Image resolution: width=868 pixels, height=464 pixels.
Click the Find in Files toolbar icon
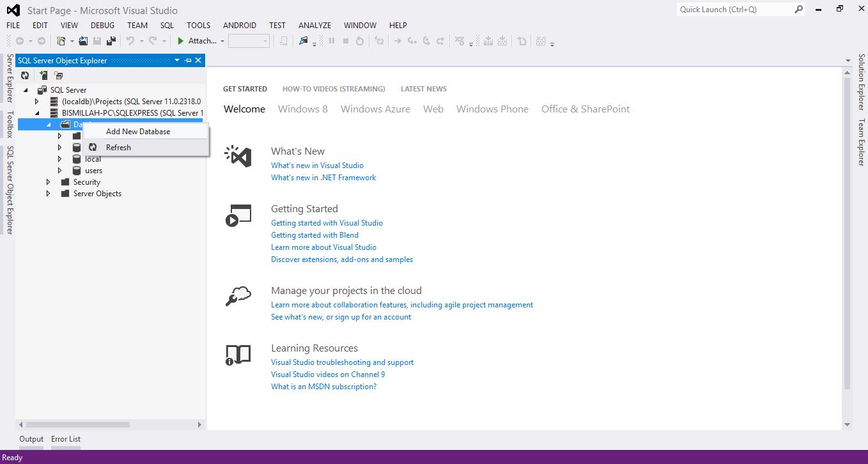pos(304,41)
